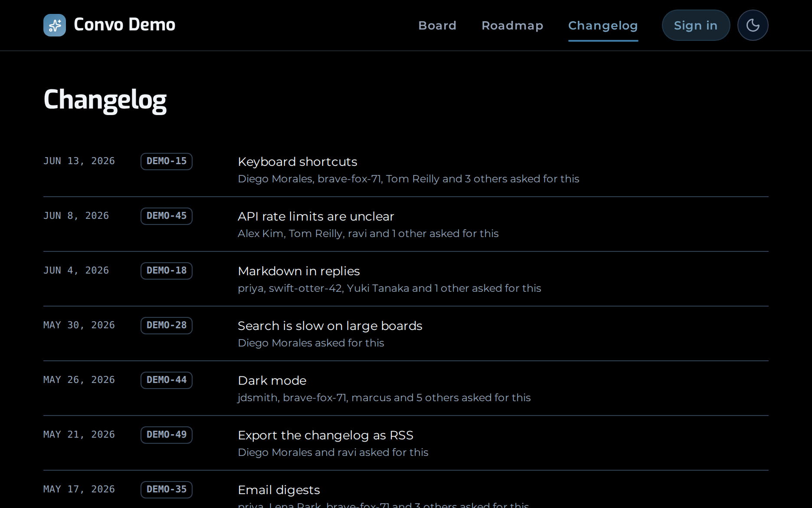Click the MAY 17, 2026 date
Image resolution: width=812 pixels, height=508 pixels.
pyautogui.click(x=79, y=489)
